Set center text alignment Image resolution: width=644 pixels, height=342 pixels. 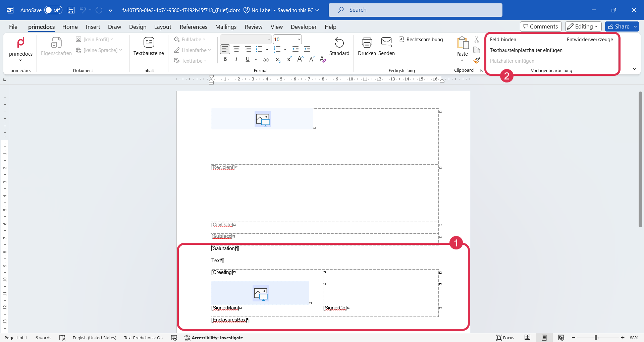236,49
